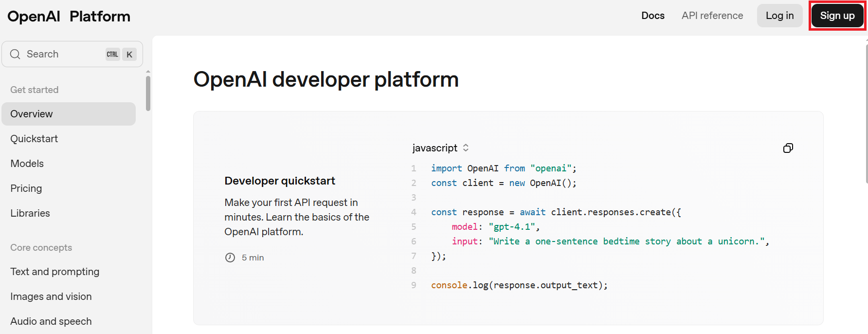Navigate to Libraries in sidebar
This screenshot has height=334, width=868.
point(30,213)
